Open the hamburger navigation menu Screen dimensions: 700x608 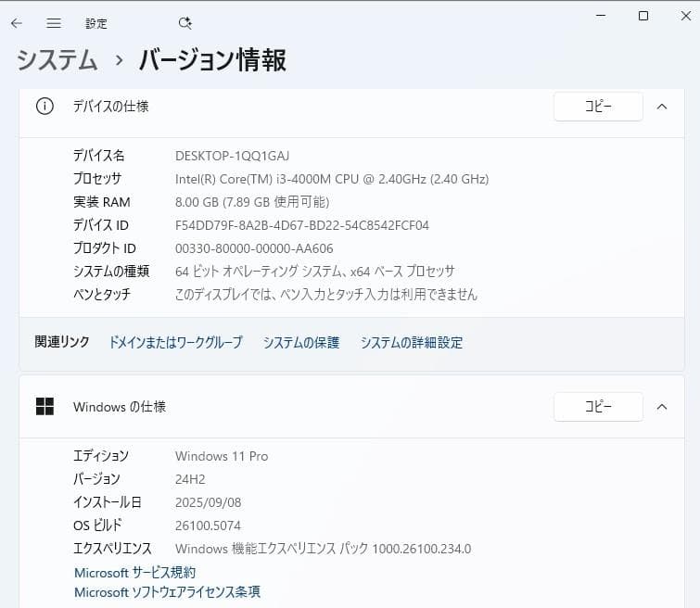[54, 23]
